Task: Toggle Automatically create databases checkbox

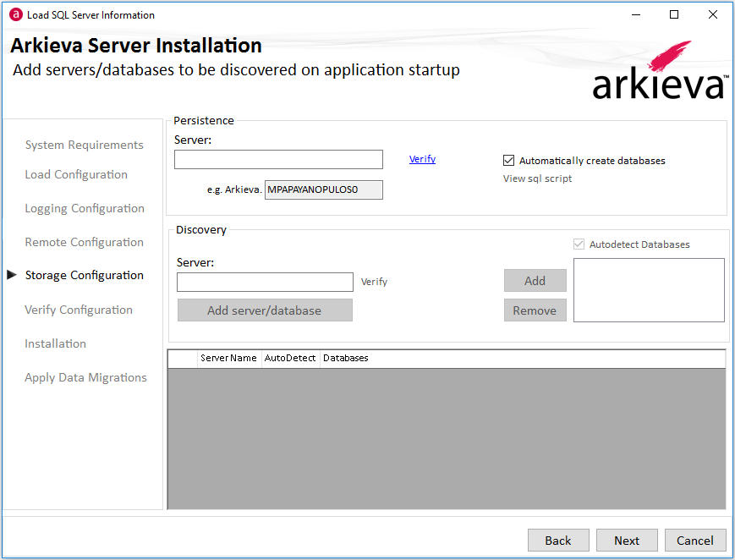Action: 508,161
